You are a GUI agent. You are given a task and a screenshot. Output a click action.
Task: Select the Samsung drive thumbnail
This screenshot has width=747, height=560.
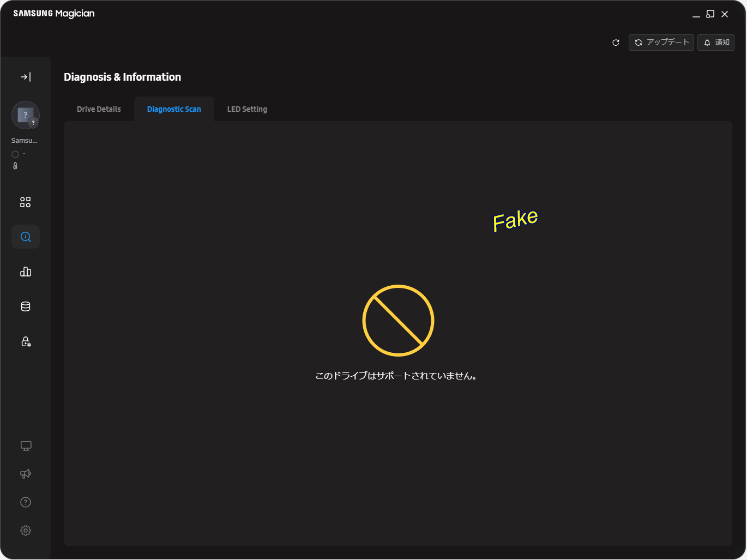coord(26,115)
